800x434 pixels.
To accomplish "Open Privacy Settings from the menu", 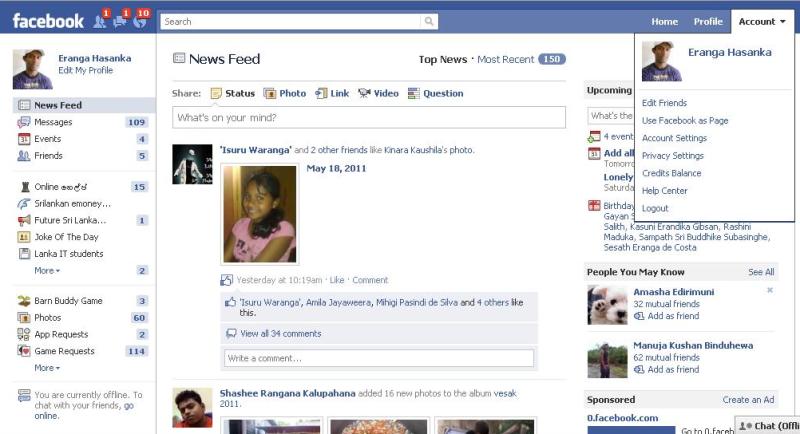I will (x=672, y=156).
